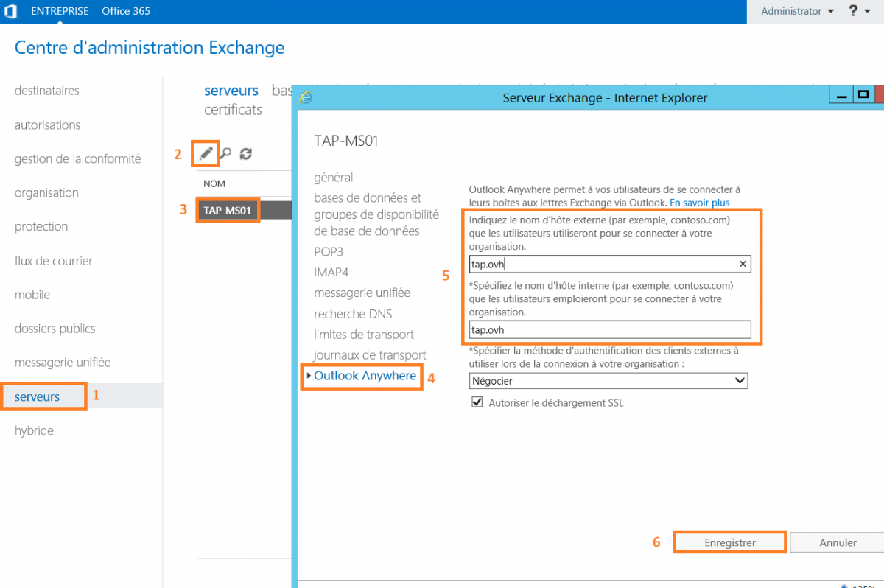884x588 pixels.
Task: Select limites de transport section
Action: point(364,335)
